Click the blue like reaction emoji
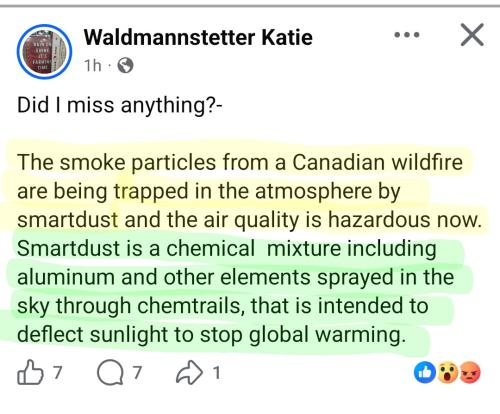 tap(425, 372)
